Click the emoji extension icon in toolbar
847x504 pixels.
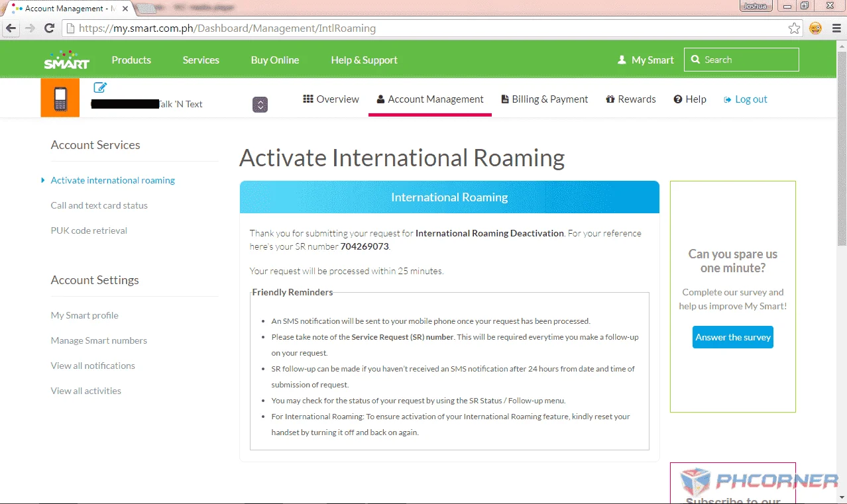[816, 28]
